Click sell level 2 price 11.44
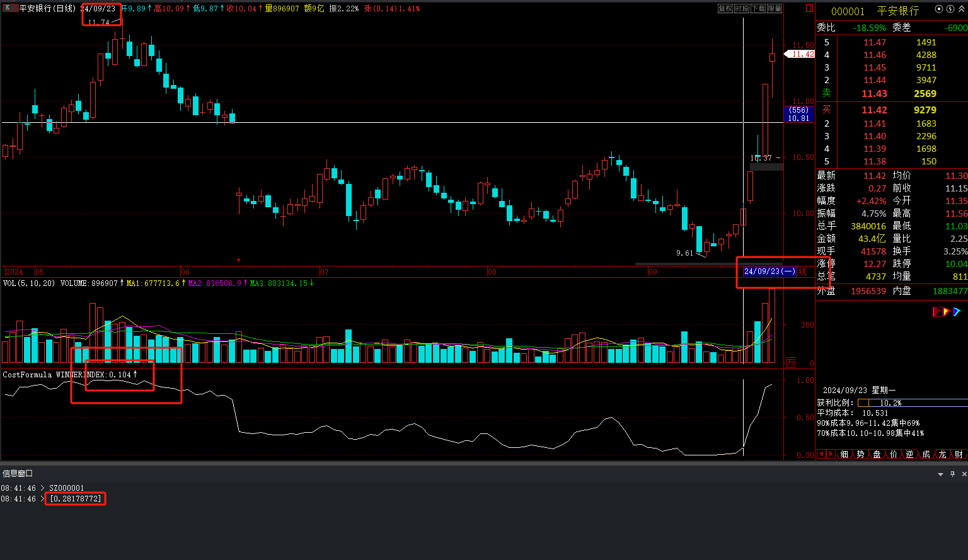The height and width of the screenshot is (560, 968). (x=875, y=80)
